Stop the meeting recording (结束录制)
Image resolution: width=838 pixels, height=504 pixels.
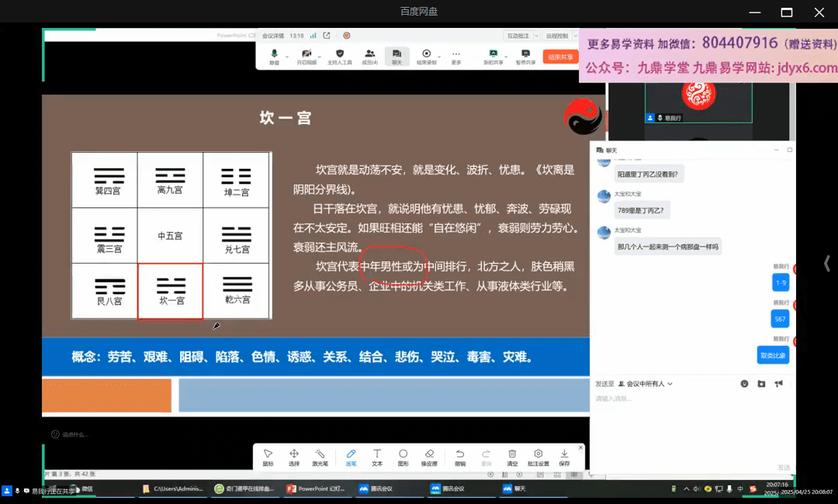click(x=426, y=57)
